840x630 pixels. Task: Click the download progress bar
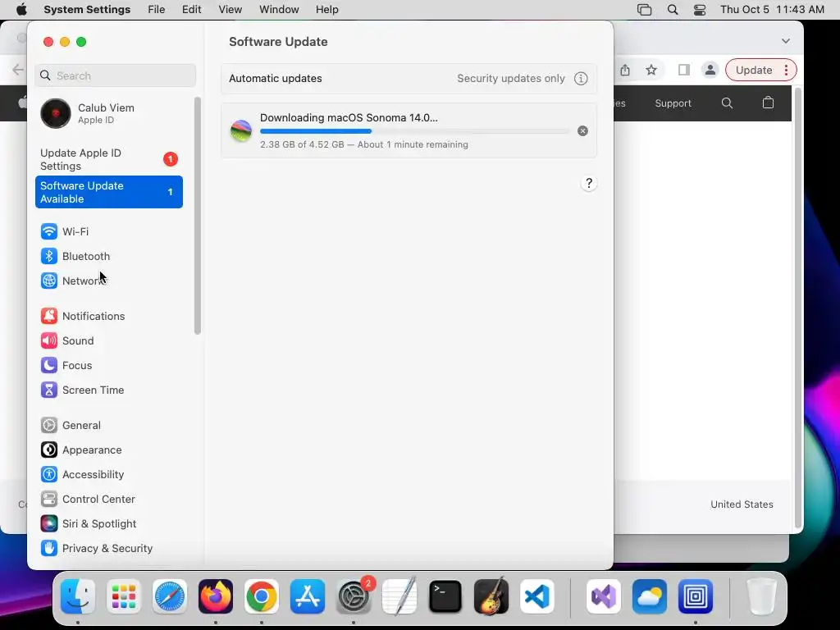414,131
